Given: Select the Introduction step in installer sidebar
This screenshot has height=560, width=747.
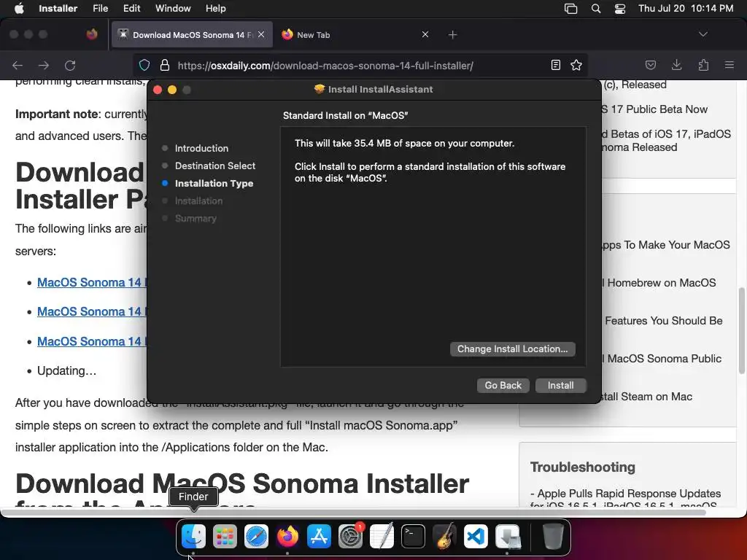Looking at the screenshot, I should 201,148.
